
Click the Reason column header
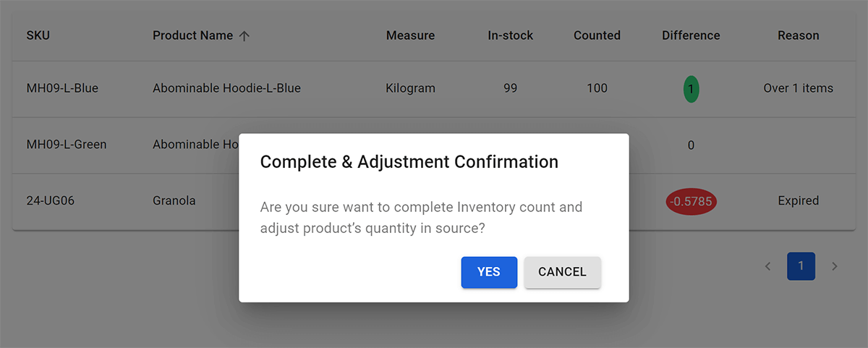[x=798, y=35]
